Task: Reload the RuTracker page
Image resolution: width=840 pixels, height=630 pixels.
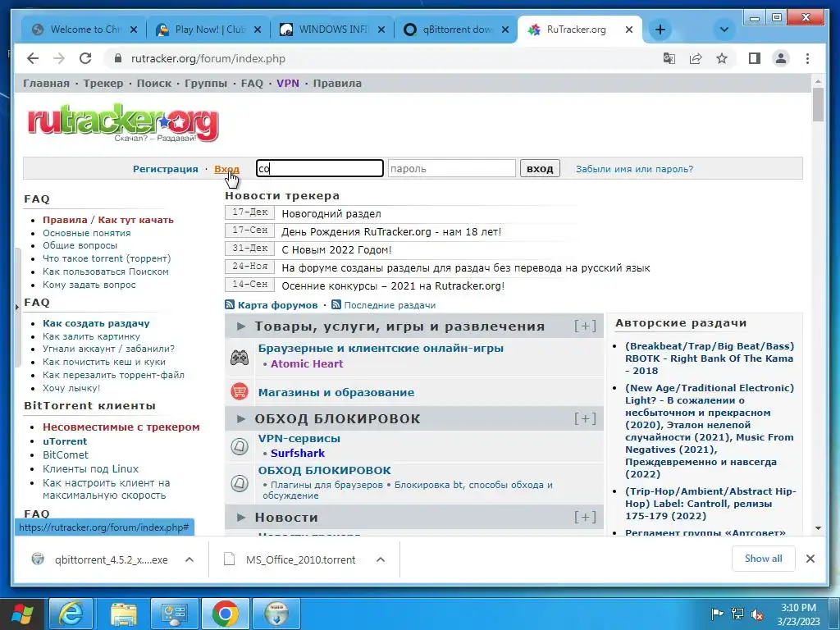Action: tap(85, 58)
